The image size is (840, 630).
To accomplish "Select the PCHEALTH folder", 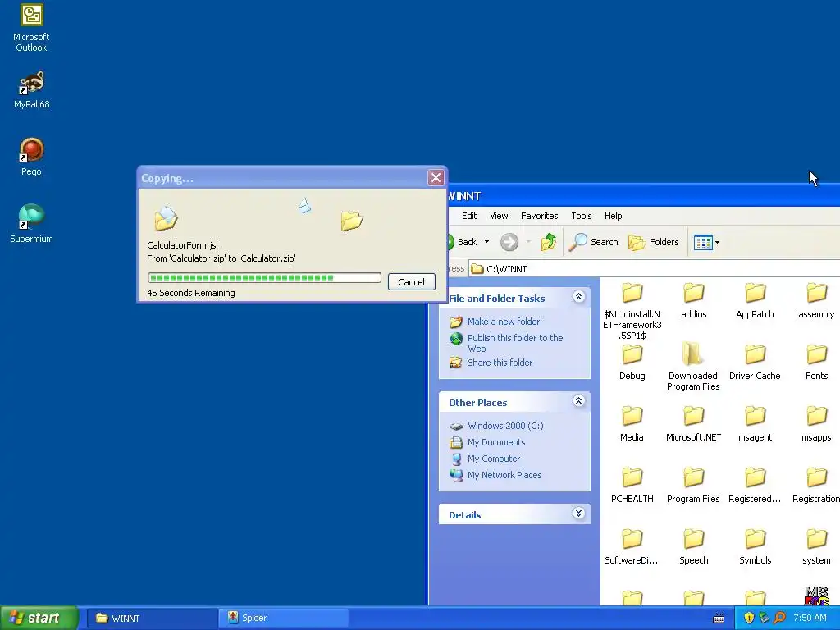I will (632, 486).
